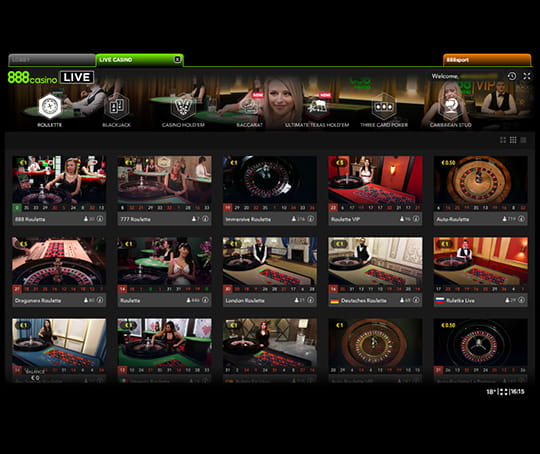Open the 888sport tab
This screenshot has width=540, height=454.
point(487,60)
